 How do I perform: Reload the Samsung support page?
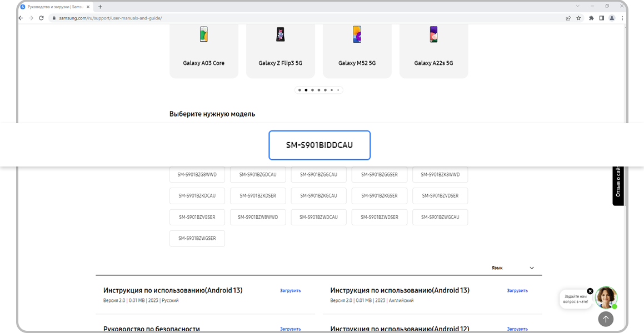coord(41,18)
